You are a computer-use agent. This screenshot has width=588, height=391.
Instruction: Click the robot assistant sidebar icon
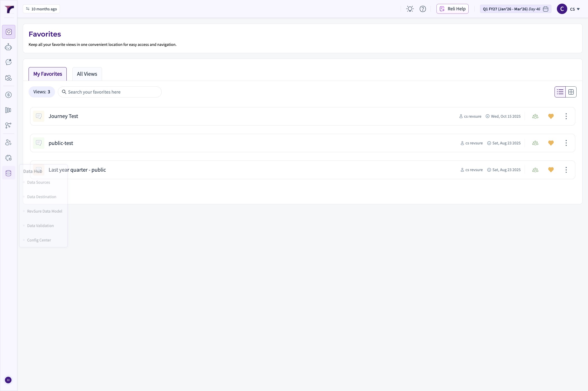point(9,47)
